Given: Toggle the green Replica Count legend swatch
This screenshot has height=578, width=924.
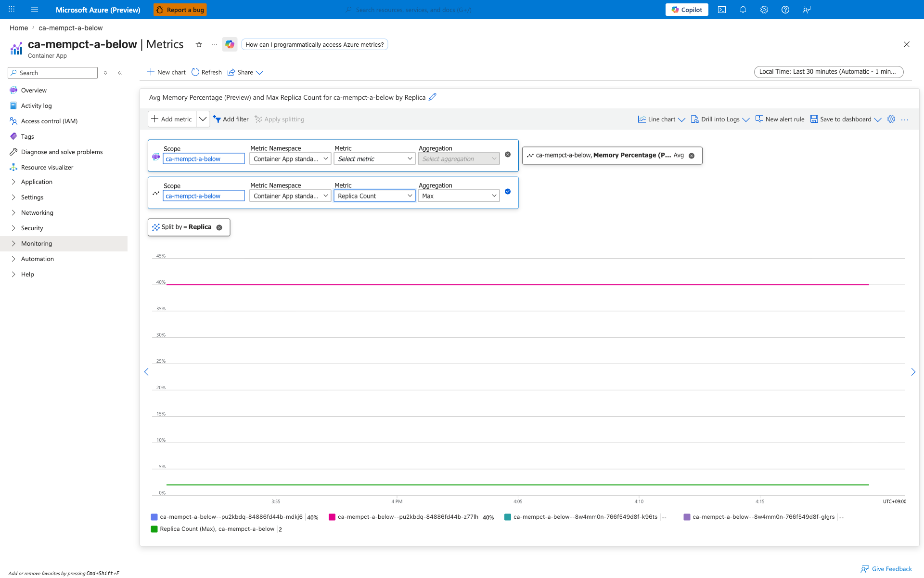Looking at the screenshot, I should (154, 529).
